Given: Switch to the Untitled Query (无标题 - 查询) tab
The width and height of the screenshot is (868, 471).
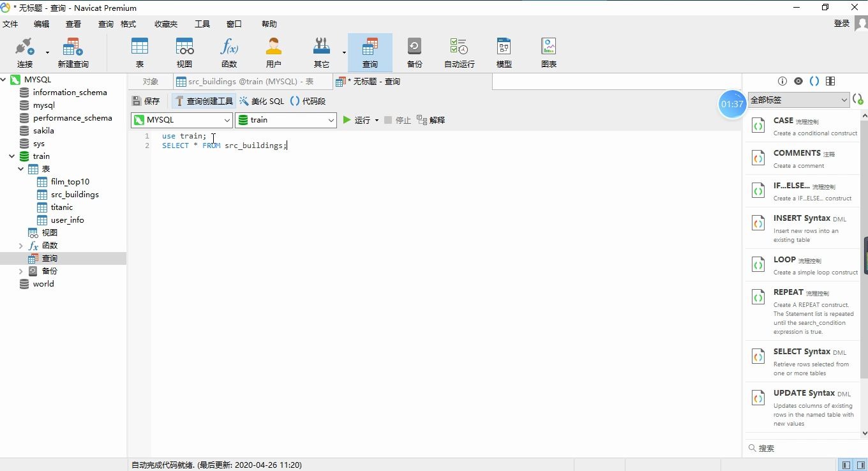Looking at the screenshot, I should coord(412,82).
